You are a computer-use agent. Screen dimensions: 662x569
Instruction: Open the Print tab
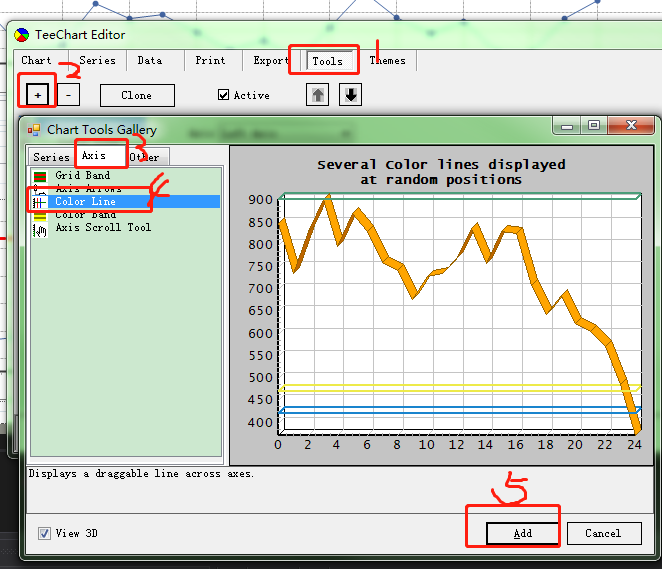[x=210, y=60]
